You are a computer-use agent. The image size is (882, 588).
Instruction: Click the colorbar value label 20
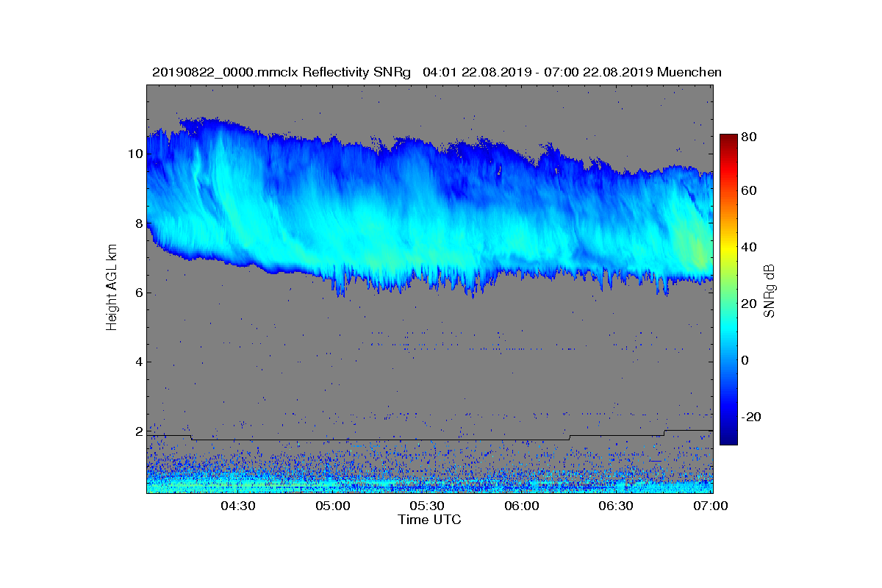(750, 304)
